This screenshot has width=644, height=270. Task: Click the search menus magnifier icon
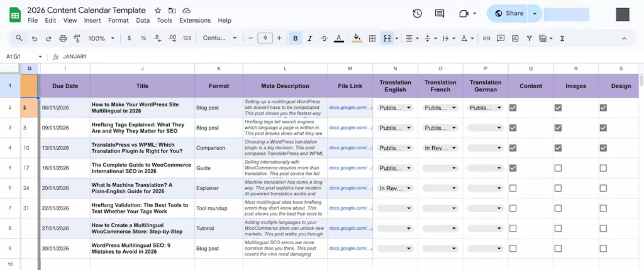(x=19, y=38)
